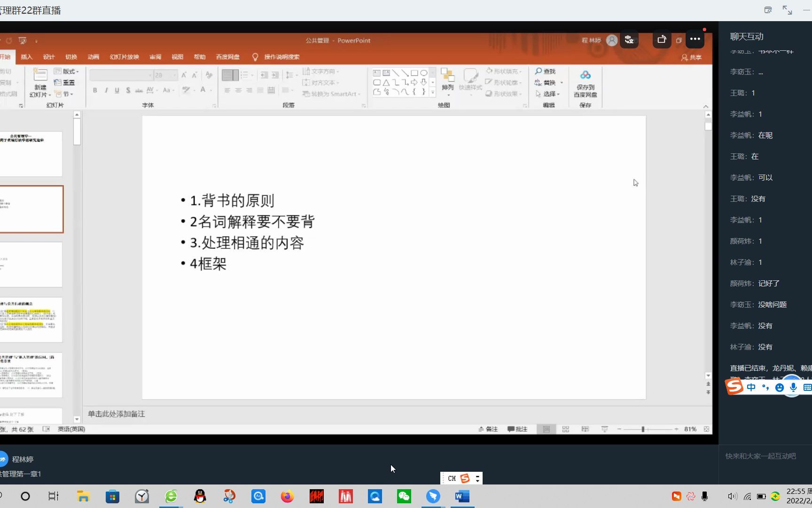Open the font name combo box
Screen dimensions: 812x508
[121, 75]
